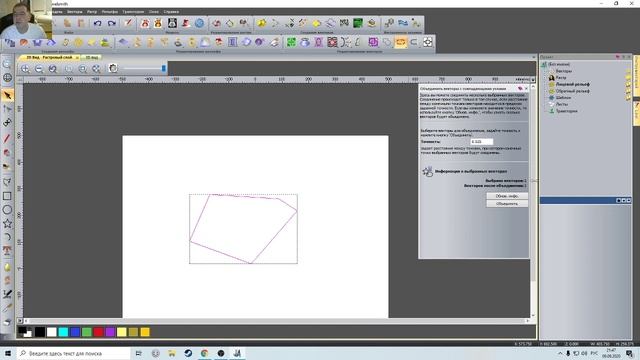Open the Траектории menu
The width and height of the screenshot is (640, 360).
tap(133, 12)
